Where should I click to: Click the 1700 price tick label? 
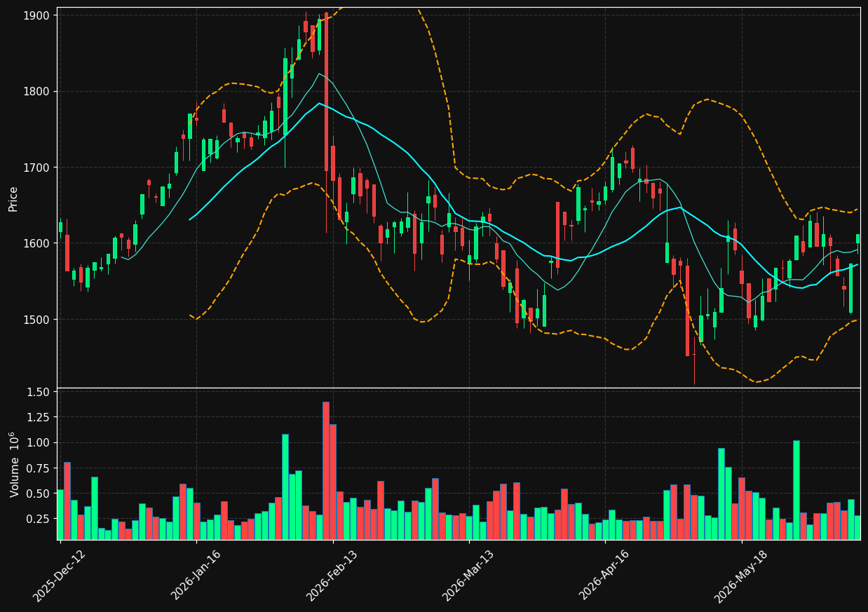[x=37, y=168]
